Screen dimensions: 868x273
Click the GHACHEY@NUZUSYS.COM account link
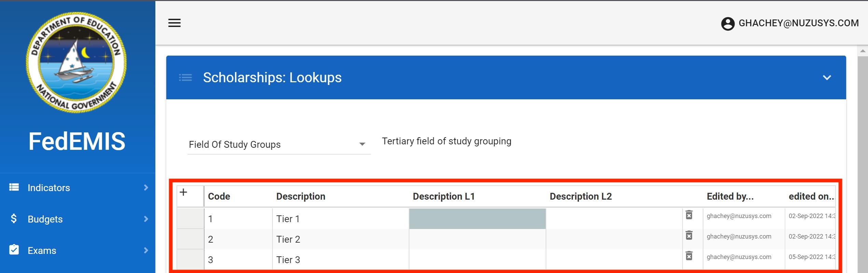click(798, 23)
